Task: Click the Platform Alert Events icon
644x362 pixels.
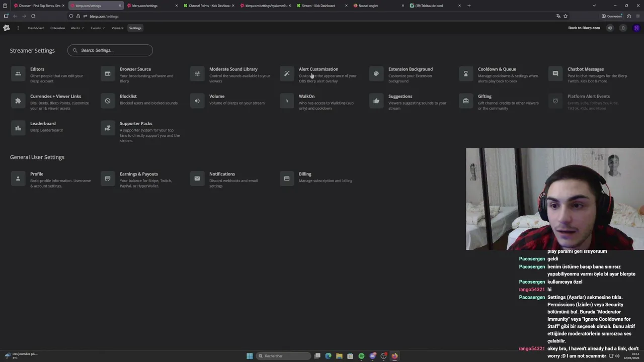Action: pos(555,101)
